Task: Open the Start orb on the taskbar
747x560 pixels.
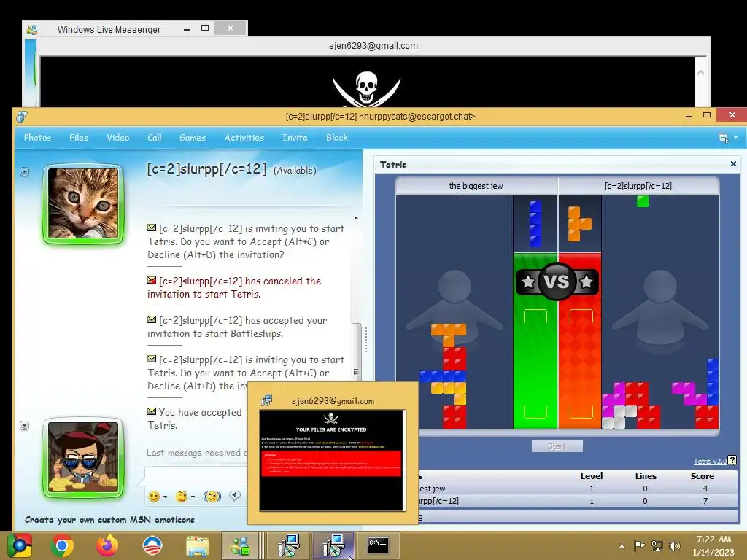Action: pyautogui.click(x=20, y=545)
